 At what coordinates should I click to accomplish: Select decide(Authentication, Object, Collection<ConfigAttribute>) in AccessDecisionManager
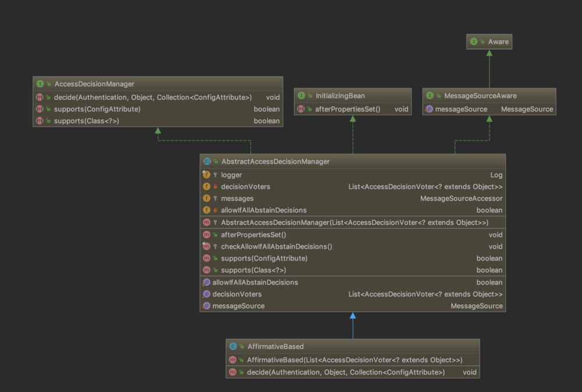tap(152, 98)
